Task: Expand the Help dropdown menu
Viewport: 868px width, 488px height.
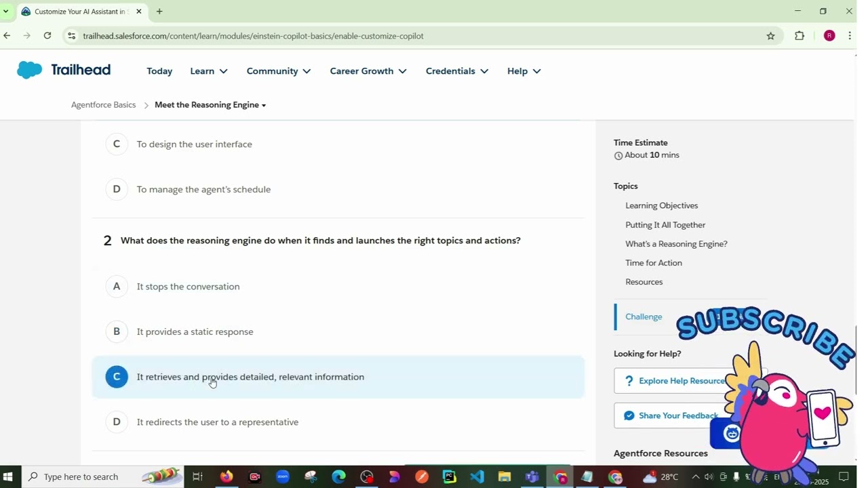Action: coord(524,71)
